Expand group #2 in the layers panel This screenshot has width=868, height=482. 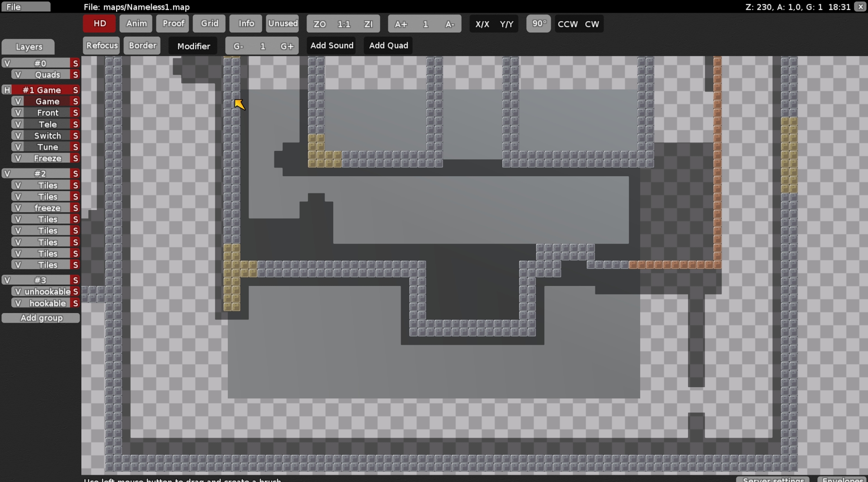[7, 173]
